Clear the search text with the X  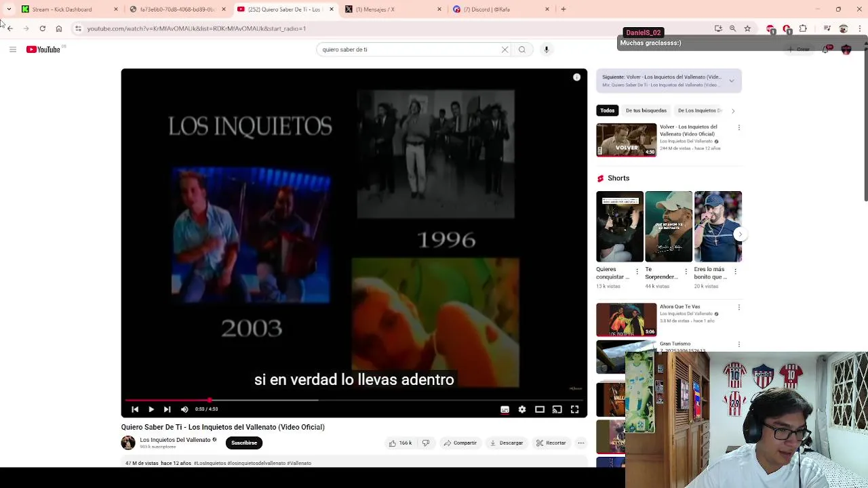click(x=505, y=49)
